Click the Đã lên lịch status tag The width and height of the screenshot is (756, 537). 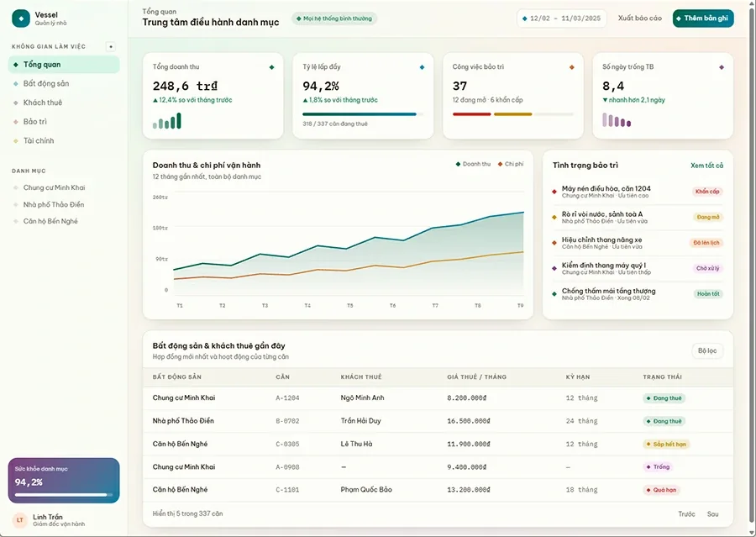[x=706, y=243]
